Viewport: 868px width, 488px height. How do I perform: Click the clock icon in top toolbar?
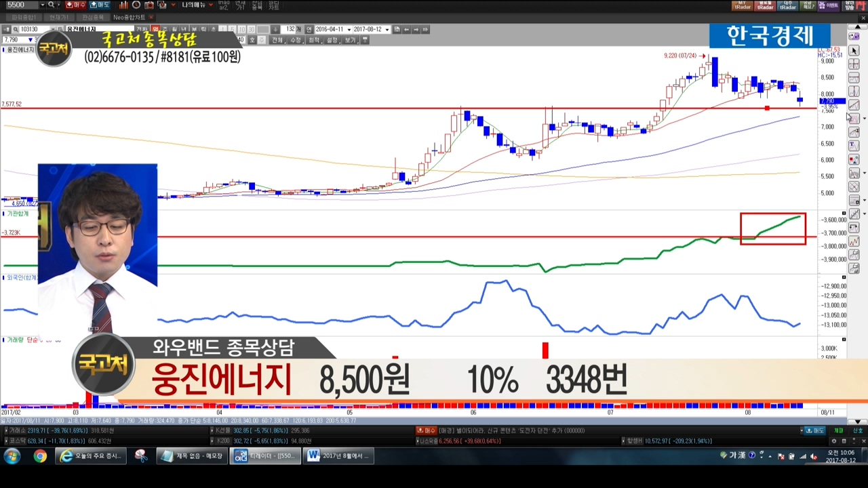point(136,5)
